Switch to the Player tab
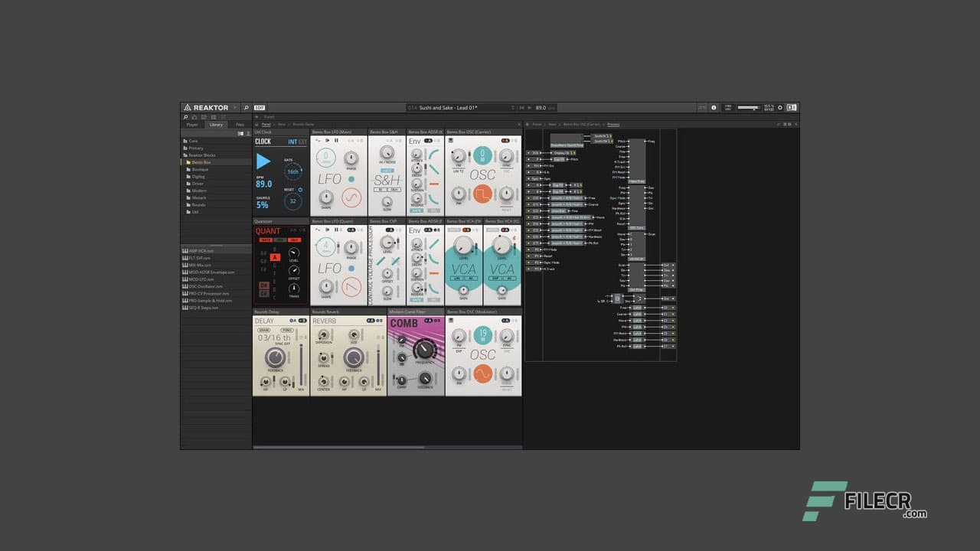Viewport: 980px width, 551px height. 193,125
